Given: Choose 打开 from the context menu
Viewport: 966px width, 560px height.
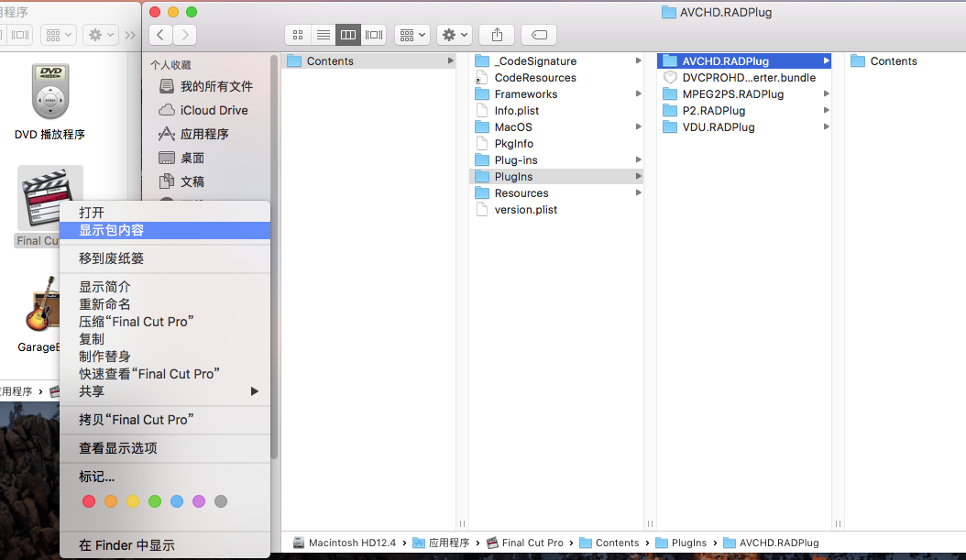Looking at the screenshot, I should pos(165,213).
